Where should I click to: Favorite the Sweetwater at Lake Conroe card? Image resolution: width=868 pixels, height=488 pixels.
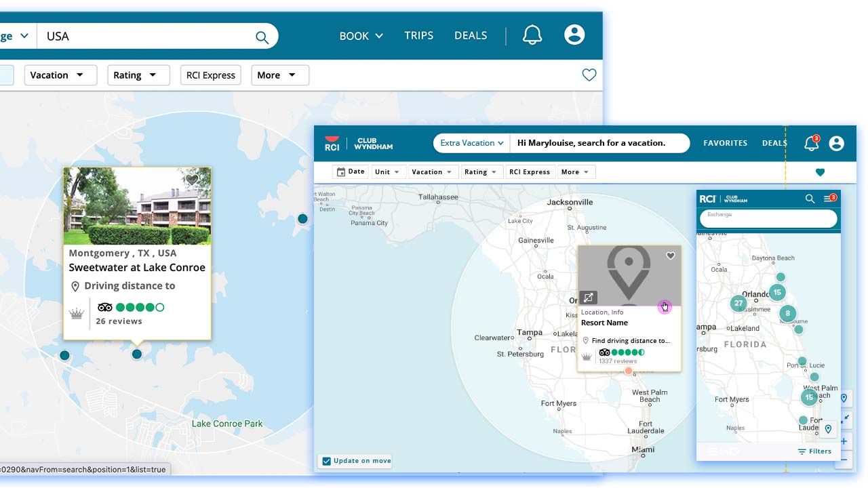pyautogui.click(x=192, y=180)
